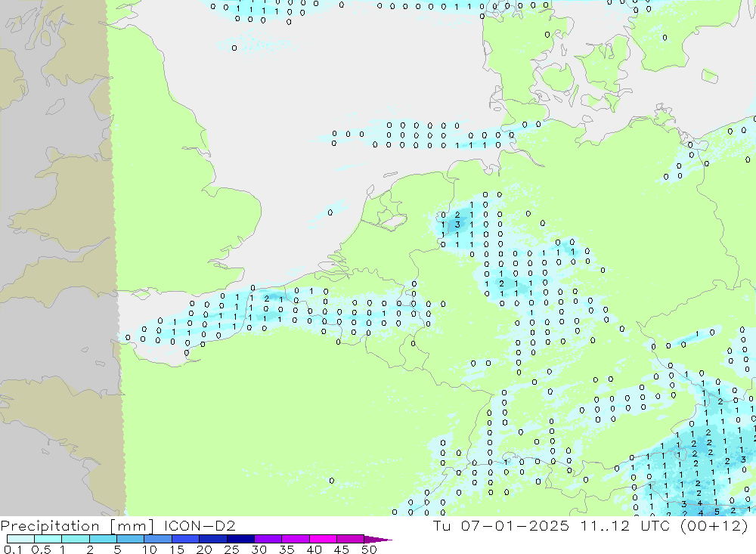Click the '5' precipitation value on the map
The image size is (756, 554).
[717, 512]
